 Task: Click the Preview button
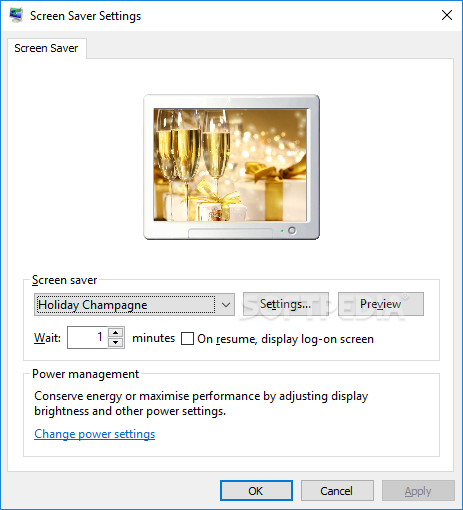coord(381,304)
